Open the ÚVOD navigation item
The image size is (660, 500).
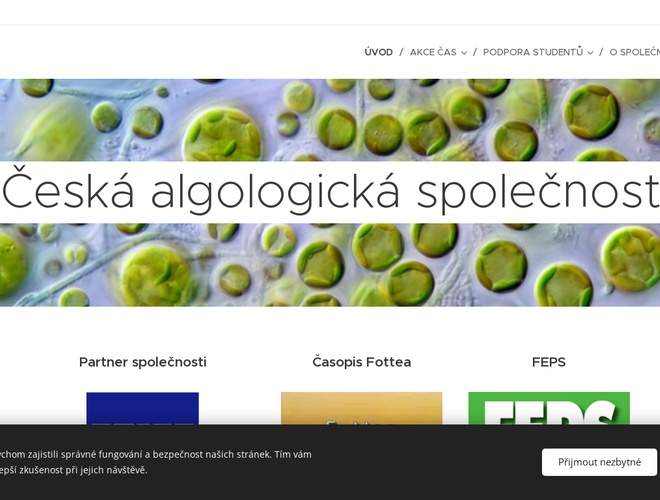(378, 52)
